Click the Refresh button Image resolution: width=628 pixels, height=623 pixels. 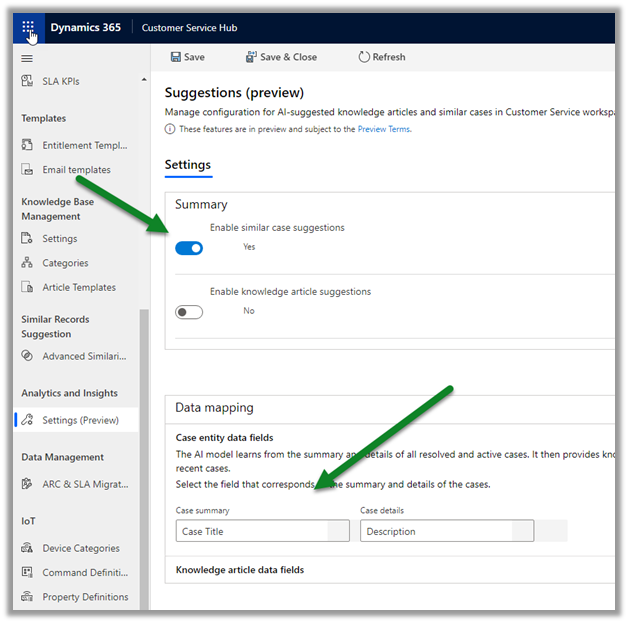pyautogui.click(x=382, y=57)
